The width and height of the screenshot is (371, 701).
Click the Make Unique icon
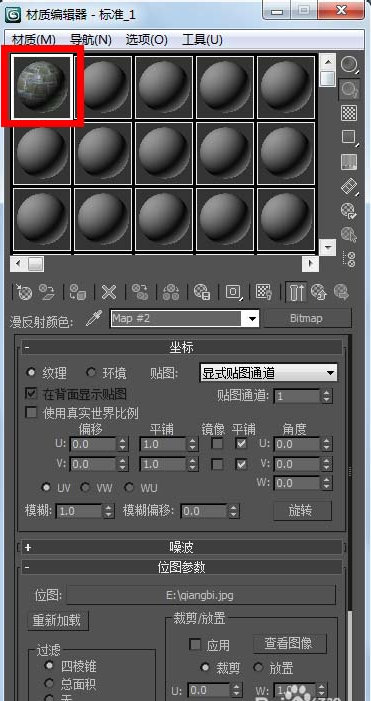click(x=171, y=292)
